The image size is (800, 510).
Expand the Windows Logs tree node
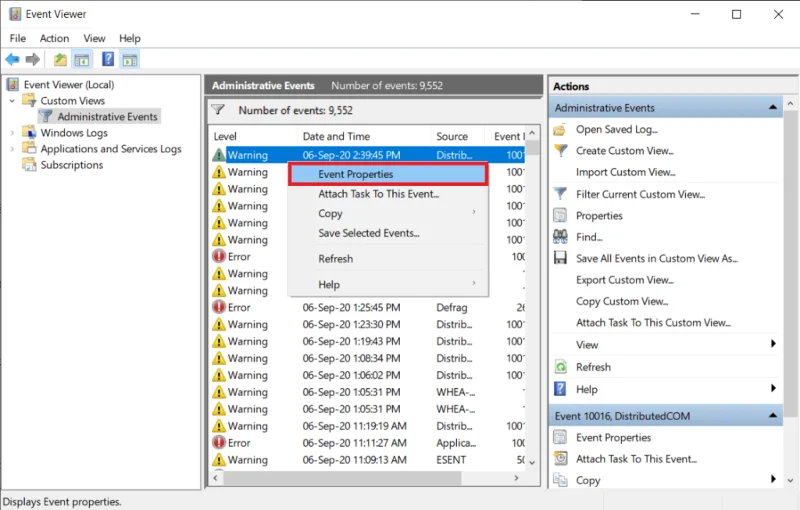click(12, 133)
